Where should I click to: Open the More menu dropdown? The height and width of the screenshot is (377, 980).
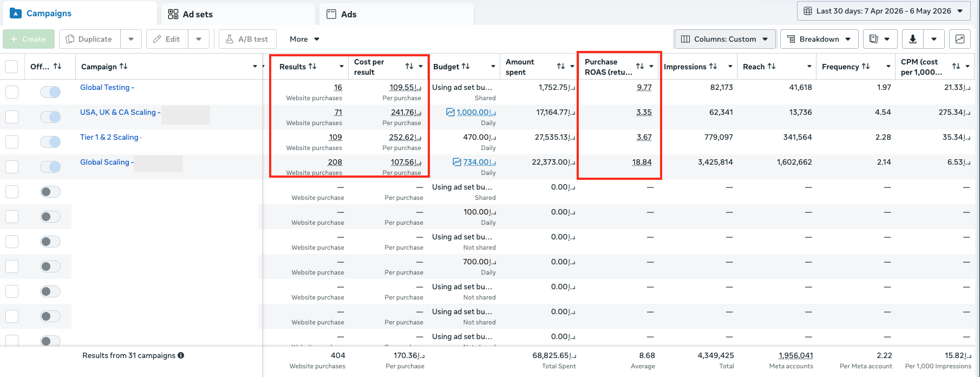tap(304, 39)
